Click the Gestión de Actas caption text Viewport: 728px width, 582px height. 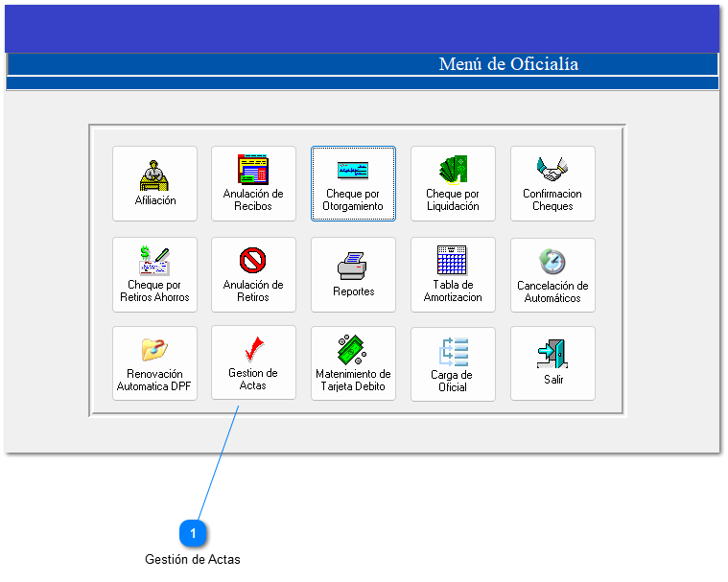pos(193,559)
